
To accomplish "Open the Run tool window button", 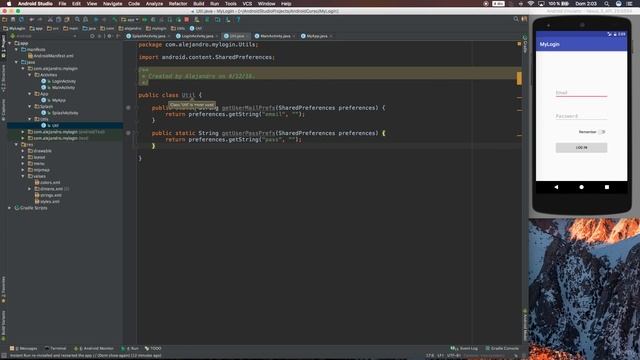I will pyautogui.click(x=130, y=349).
